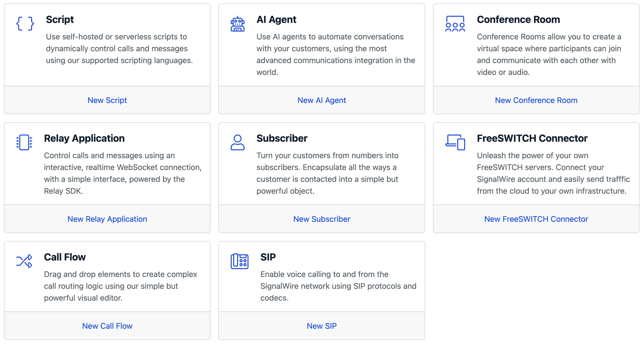Click the Script curly braces icon
The width and height of the screenshot is (644, 344).
coord(25,24)
